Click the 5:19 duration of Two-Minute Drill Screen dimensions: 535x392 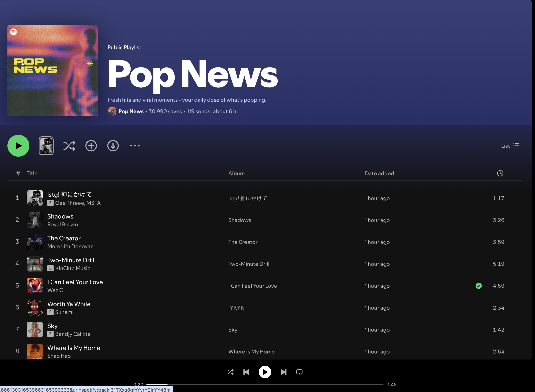pos(498,264)
